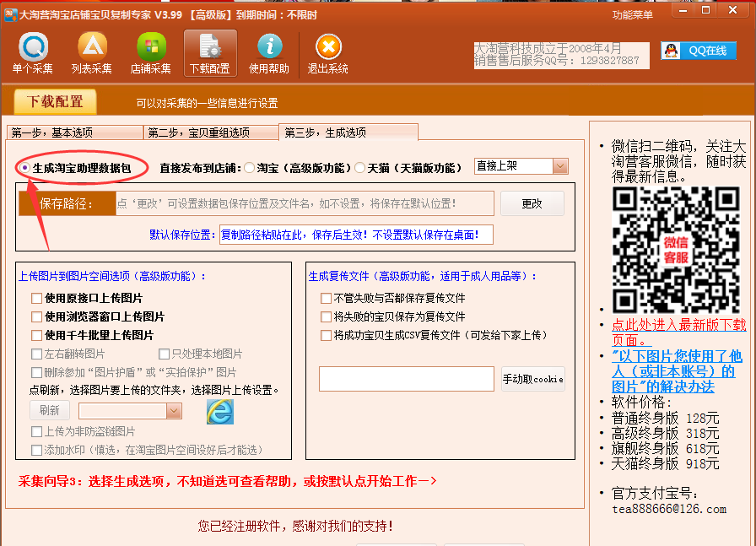Select 天猫（天猫版功能） publish radio button
This screenshot has height=546, width=756.
[359, 168]
